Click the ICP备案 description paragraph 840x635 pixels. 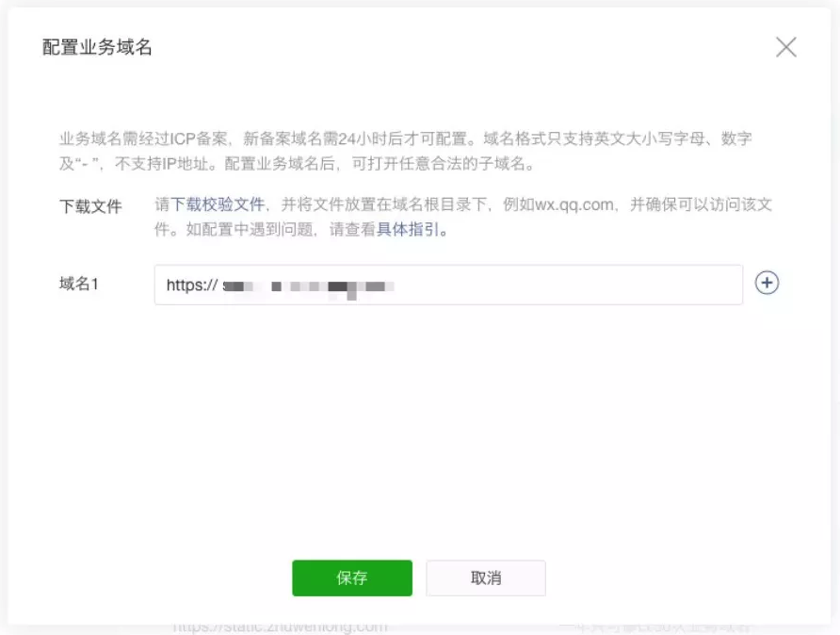(405, 138)
